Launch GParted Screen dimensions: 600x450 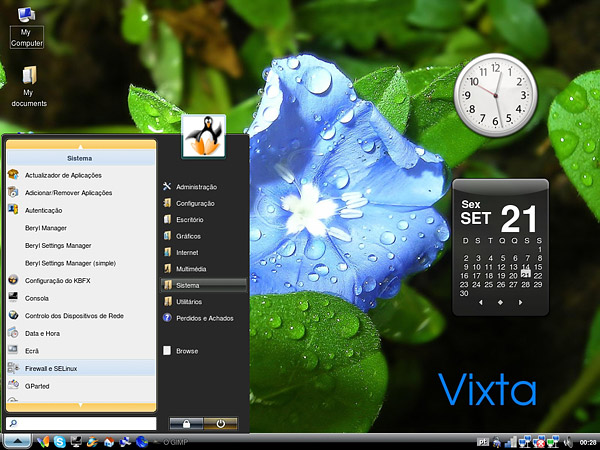[81, 386]
